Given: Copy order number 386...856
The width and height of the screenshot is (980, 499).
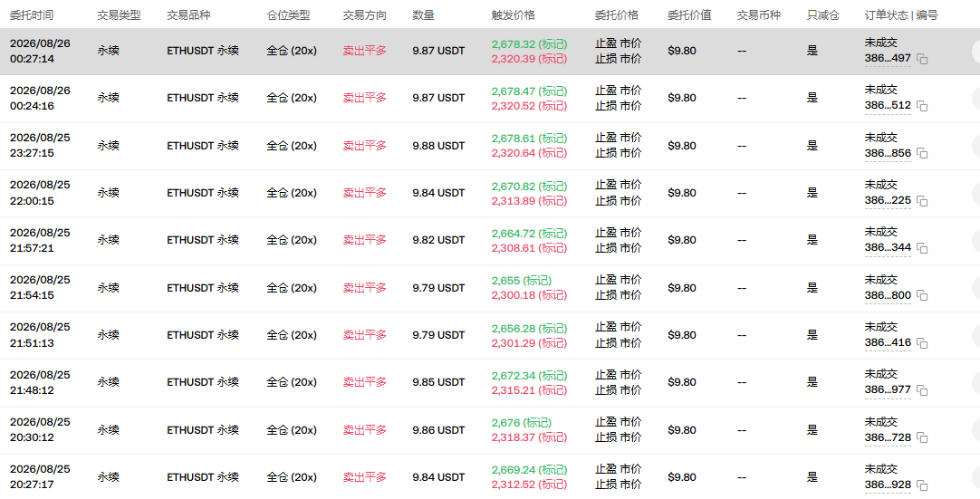Looking at the screenshot, I should tap(922, 154).
